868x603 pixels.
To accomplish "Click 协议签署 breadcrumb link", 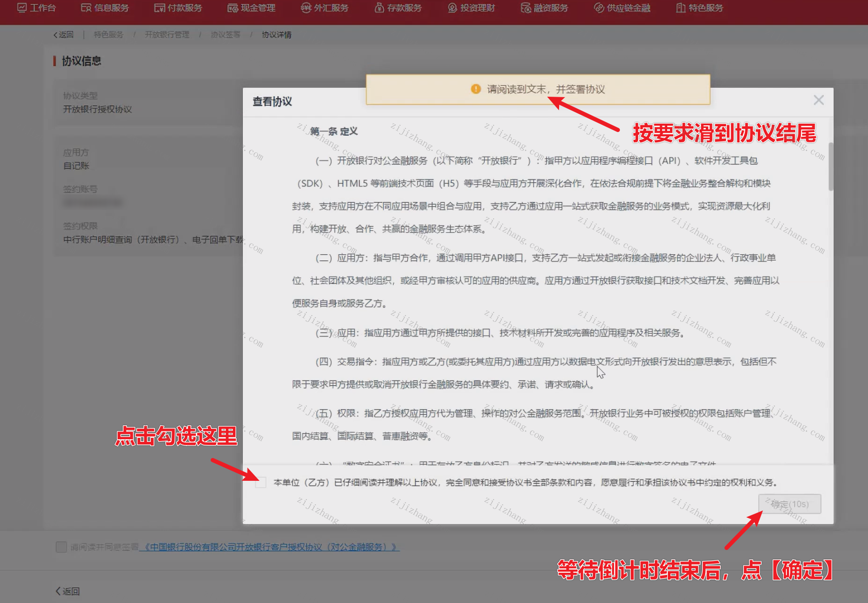I will [x=225, y=35].
